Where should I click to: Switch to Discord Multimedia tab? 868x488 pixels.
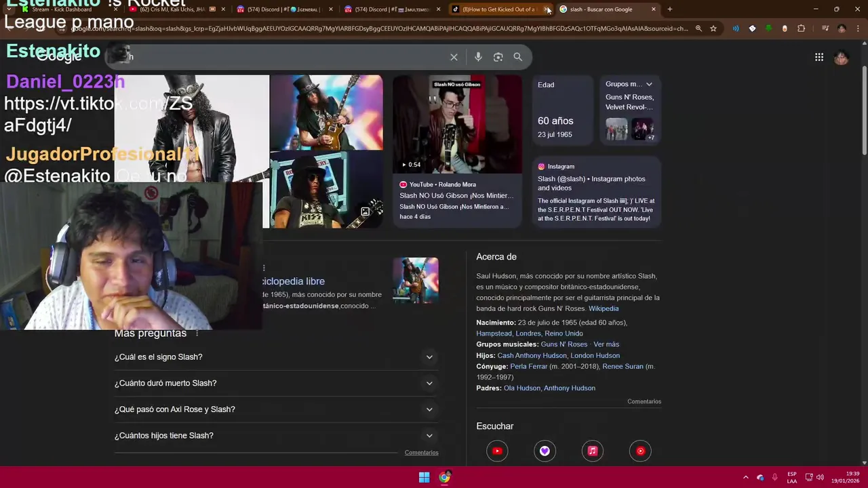pos(392,9)
